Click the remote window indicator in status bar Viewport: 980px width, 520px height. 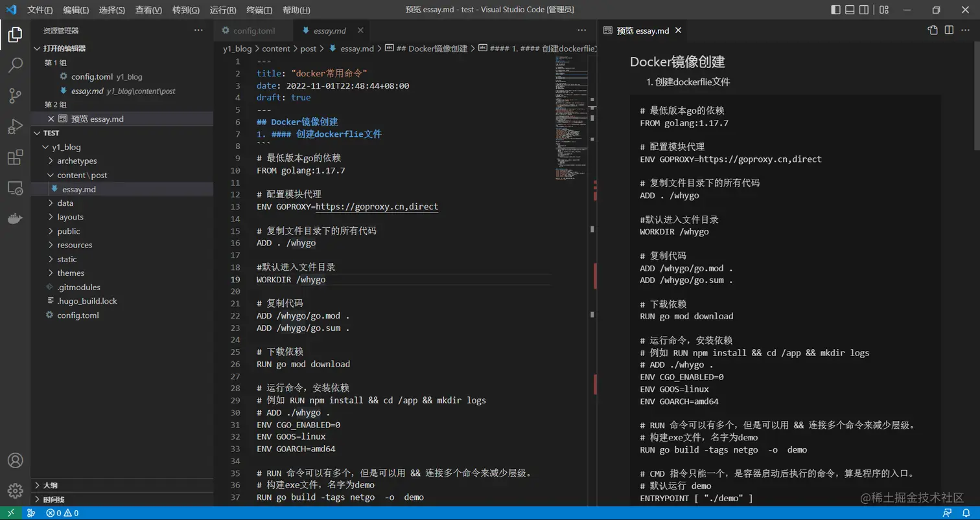point(11,513)
